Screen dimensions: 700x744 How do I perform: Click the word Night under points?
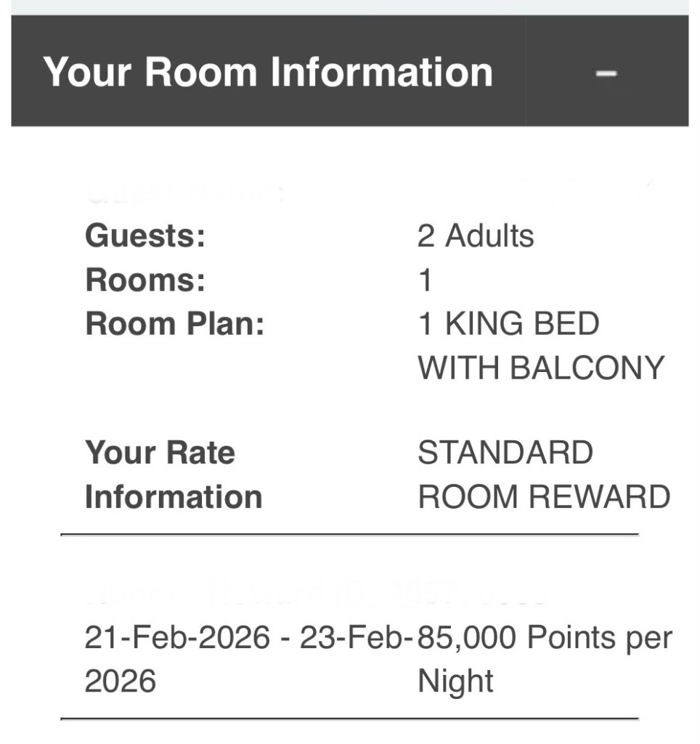point(455,682)
